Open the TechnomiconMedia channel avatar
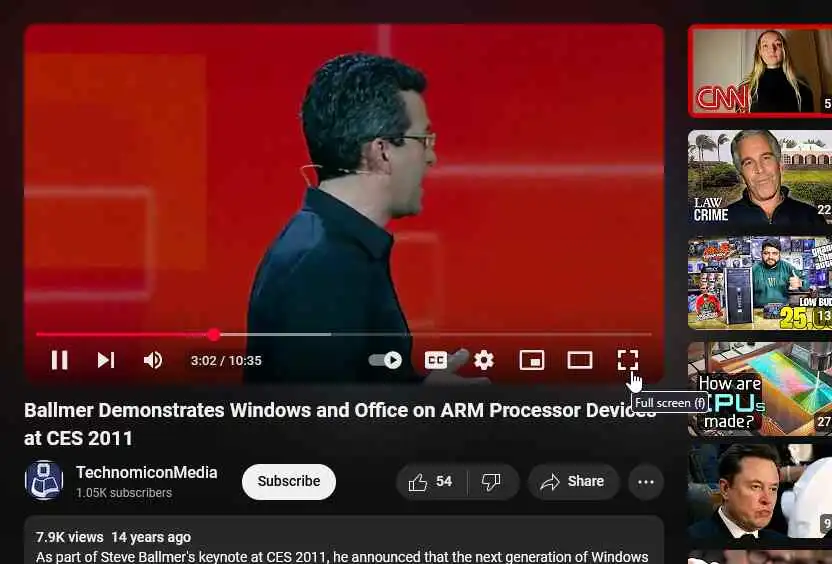This screenshot has width=832, height=564. point(44,481)
